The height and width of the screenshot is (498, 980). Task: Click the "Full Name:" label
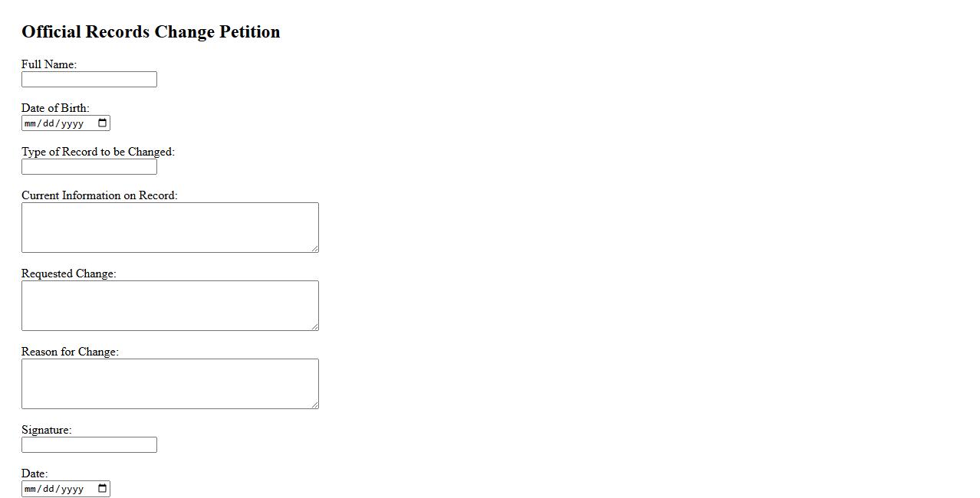[49, 64]
